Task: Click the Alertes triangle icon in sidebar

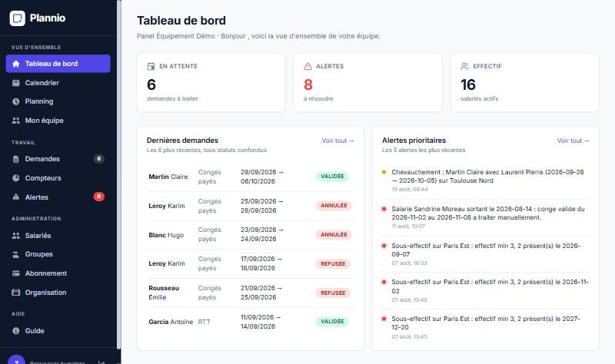Action: pyautogui.click(x=15, y=197)
